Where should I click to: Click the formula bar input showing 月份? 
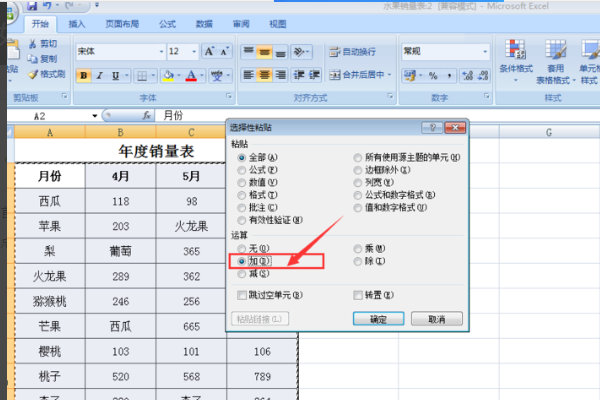(377, 115)
